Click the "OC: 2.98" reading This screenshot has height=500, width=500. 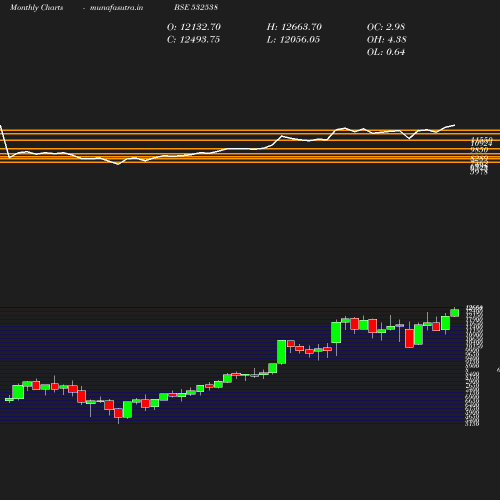[x=386, y=27]
